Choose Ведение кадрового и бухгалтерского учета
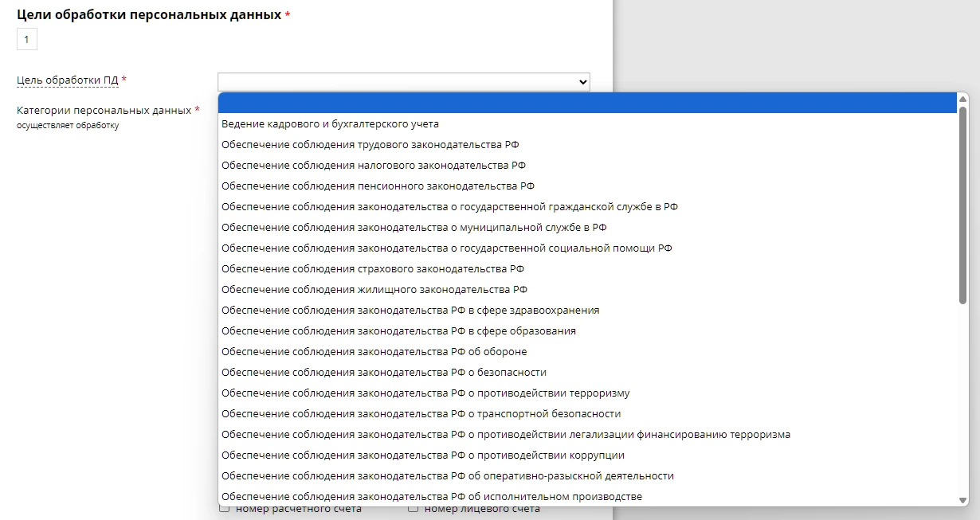980x520 pixels. (330, 124)
